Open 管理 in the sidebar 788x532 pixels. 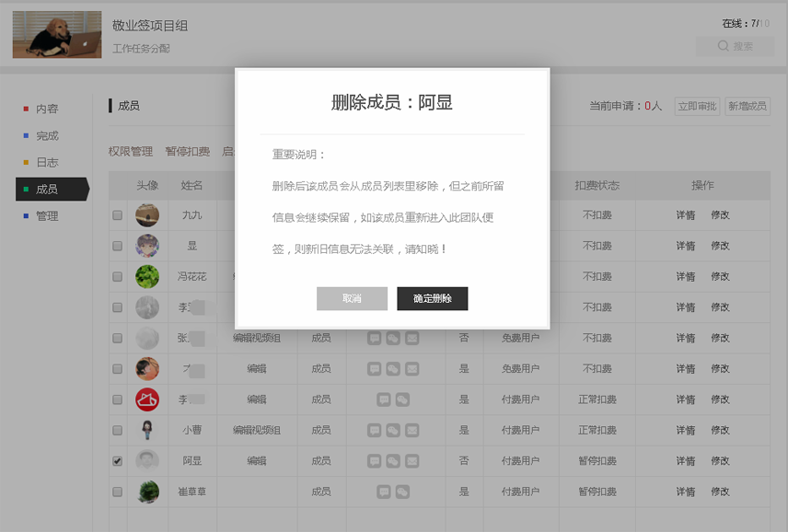tap(47, 216)
